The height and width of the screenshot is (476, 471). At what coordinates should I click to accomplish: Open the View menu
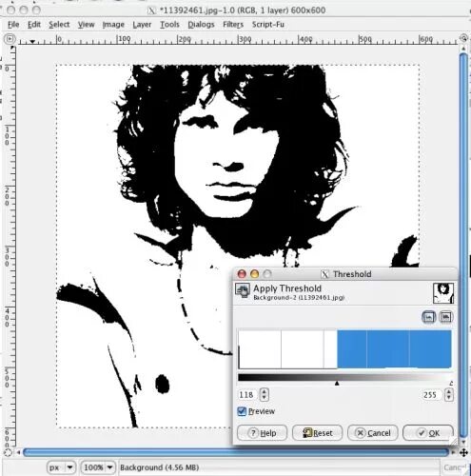(87, 25)
